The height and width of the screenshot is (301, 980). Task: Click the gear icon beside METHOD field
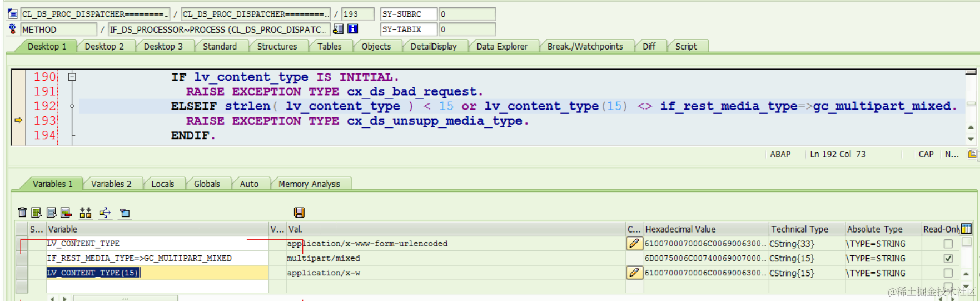pos(12,28)
